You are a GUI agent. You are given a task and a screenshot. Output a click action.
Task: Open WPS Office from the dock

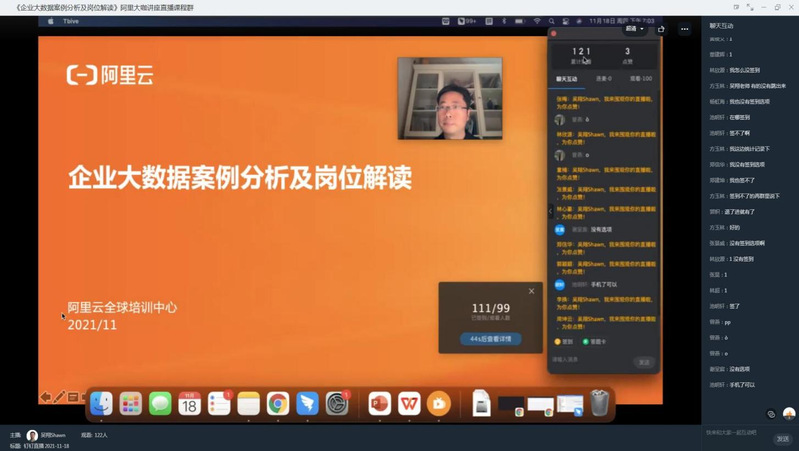coord(409,403)
